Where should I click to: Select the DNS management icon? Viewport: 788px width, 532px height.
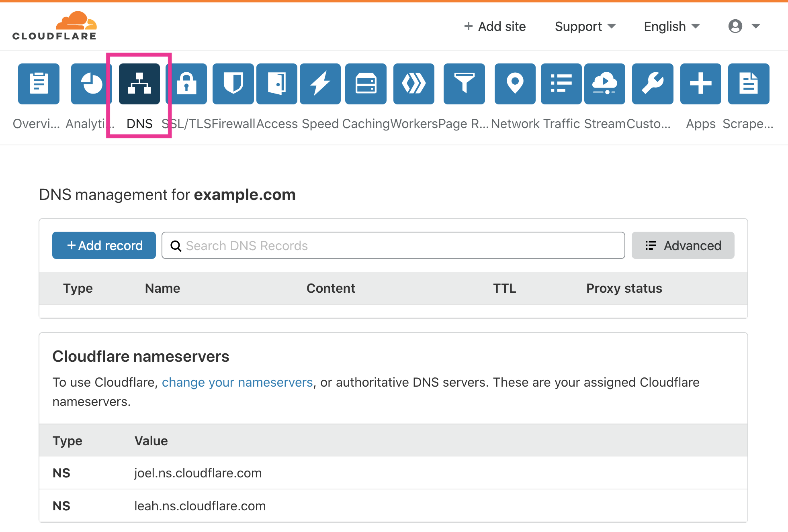(x=139, y=84)
